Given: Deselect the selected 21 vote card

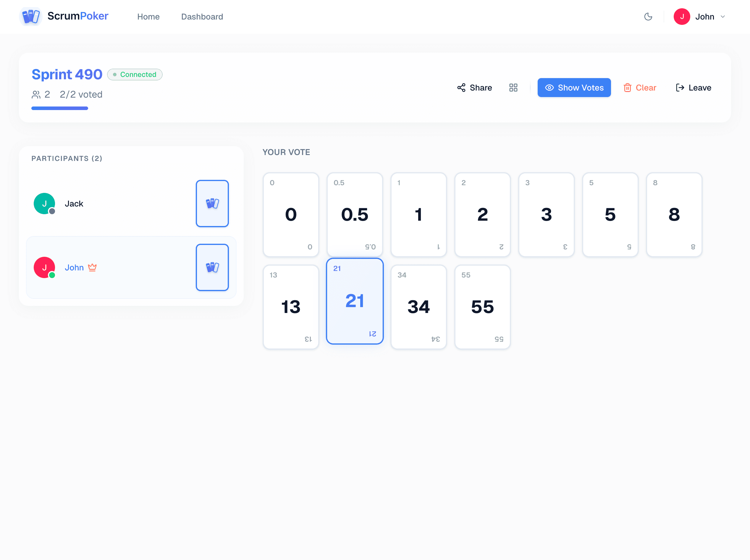Looking at the screenshot, I should tap(355, 301).
